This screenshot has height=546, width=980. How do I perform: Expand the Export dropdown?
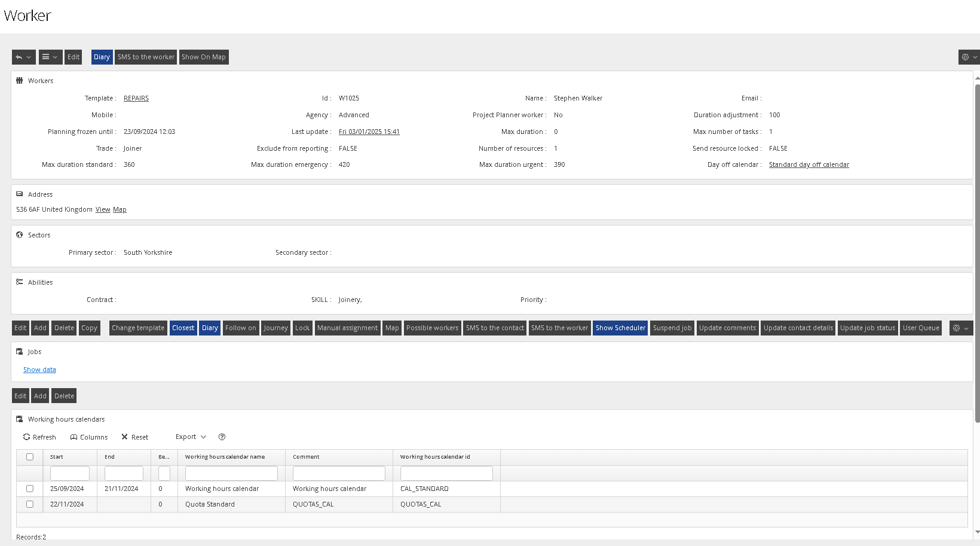tap(191, 437)
